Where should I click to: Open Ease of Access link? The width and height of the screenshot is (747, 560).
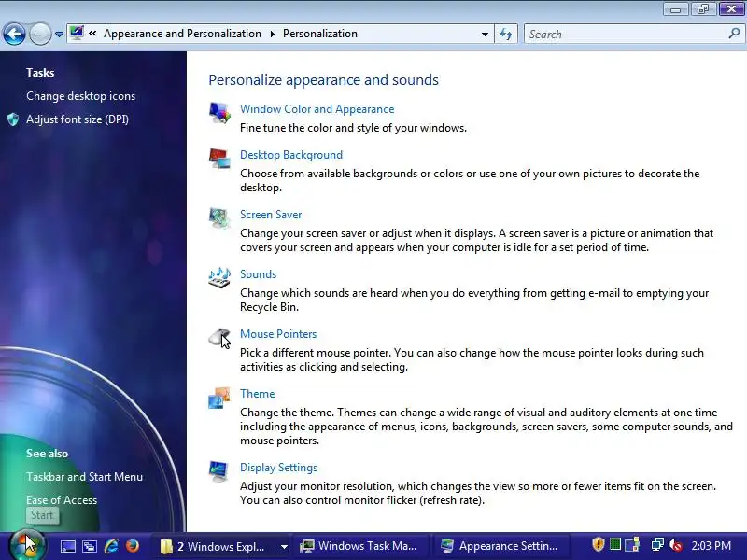tap(62, 500)
